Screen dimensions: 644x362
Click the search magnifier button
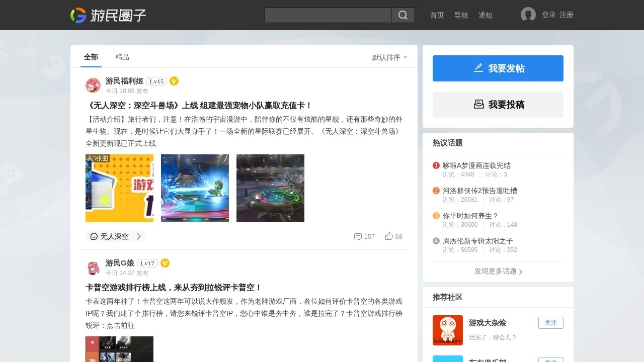[x=403, y=15]
